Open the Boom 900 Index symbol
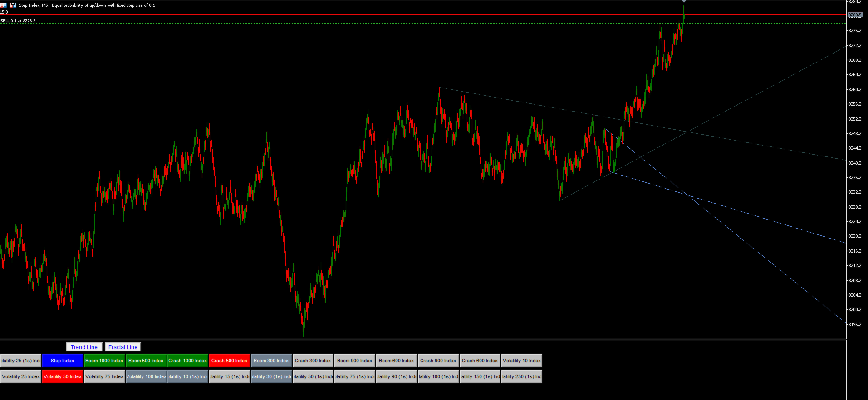Image resolution: width=868 pixels, height=400 pixels. coord(355,361)
